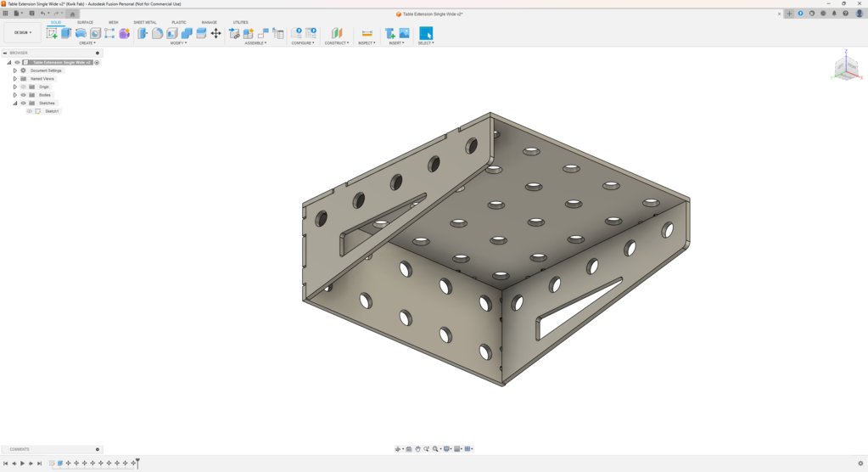
Task: Expand the Origin node
Action: (15, 87)
